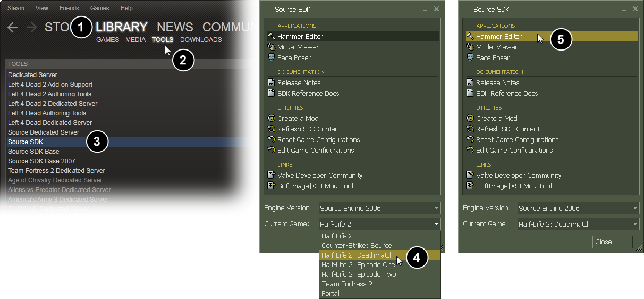Image resolution: width=644 pixels, height=299 pixels.
Task: Click SoftImage|XSI Mod Tool icon in window with open game list
Action: (271, 186)
